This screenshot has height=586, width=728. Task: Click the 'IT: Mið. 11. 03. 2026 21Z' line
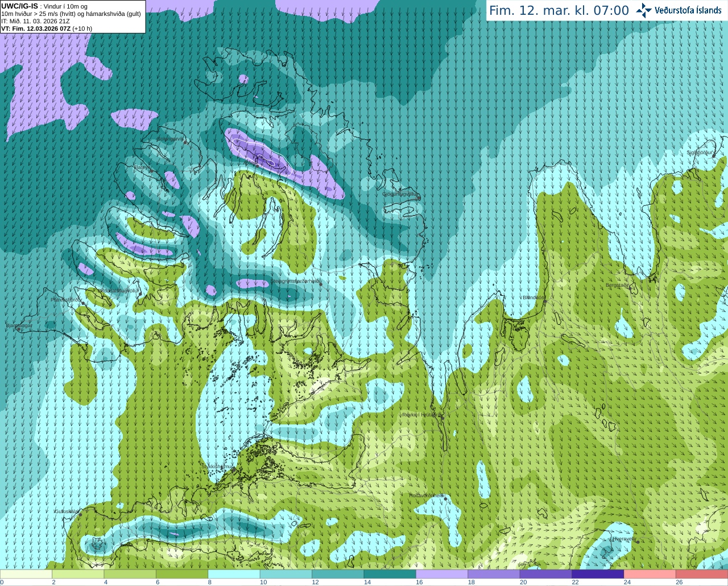coord(36,21)
